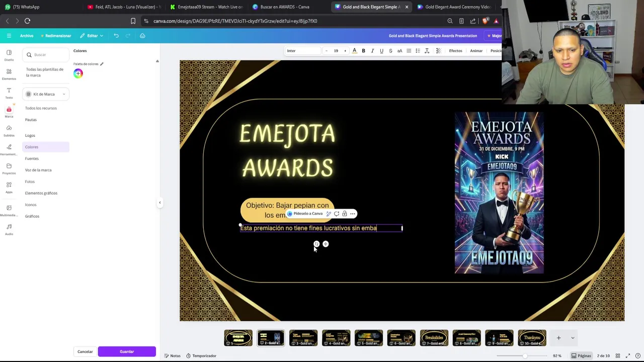
Task: Enter fullscreen presentation mode
Action: click(628, 355)
